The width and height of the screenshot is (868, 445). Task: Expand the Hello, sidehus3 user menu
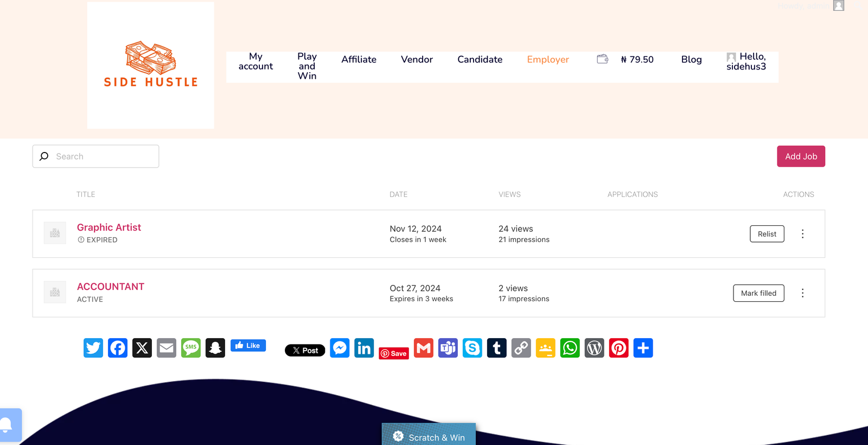click(x=746, y=61)
